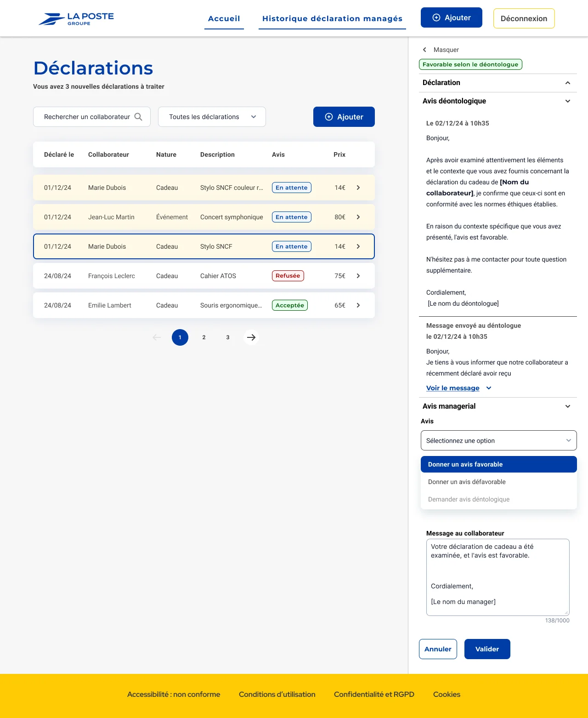Click chevron of selected Stylo SNCF row
Image resolution: width=588 pixels, height=718 pixels.
358,246
